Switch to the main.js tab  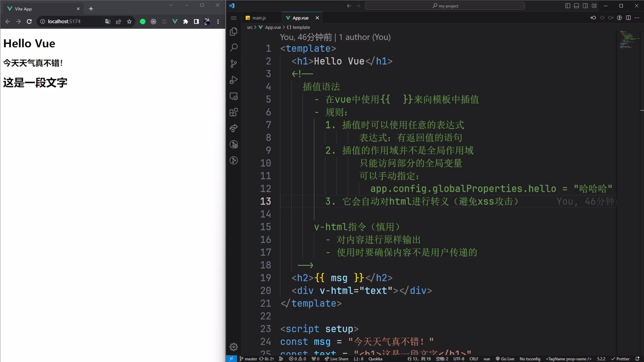coord(259,18)
